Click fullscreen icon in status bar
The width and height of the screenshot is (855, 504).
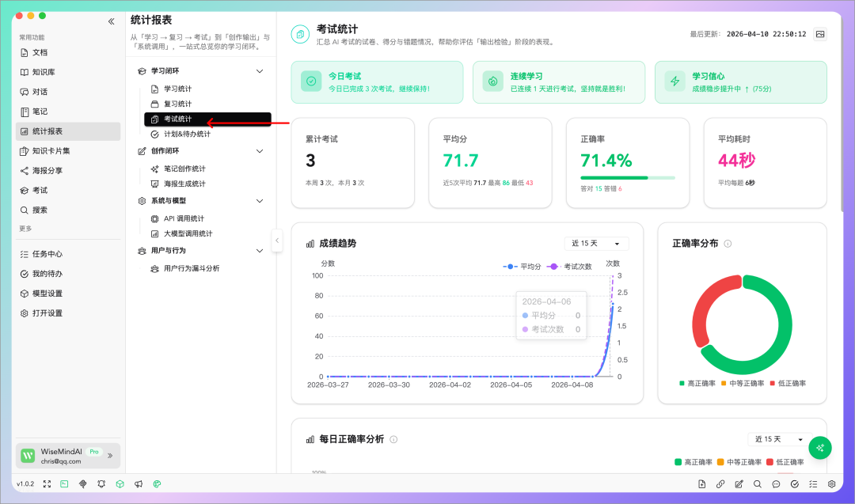(47, 484)
